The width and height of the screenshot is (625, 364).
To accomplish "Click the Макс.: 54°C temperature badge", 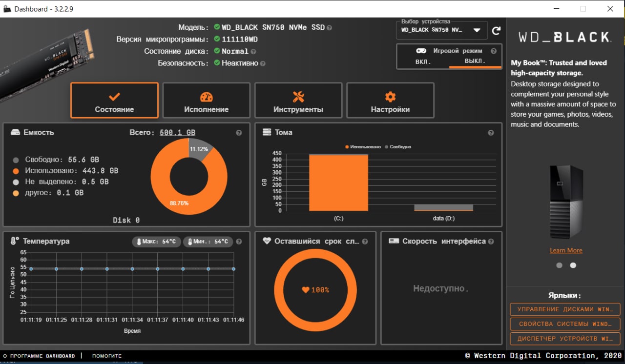I will [x=157, y=242].
